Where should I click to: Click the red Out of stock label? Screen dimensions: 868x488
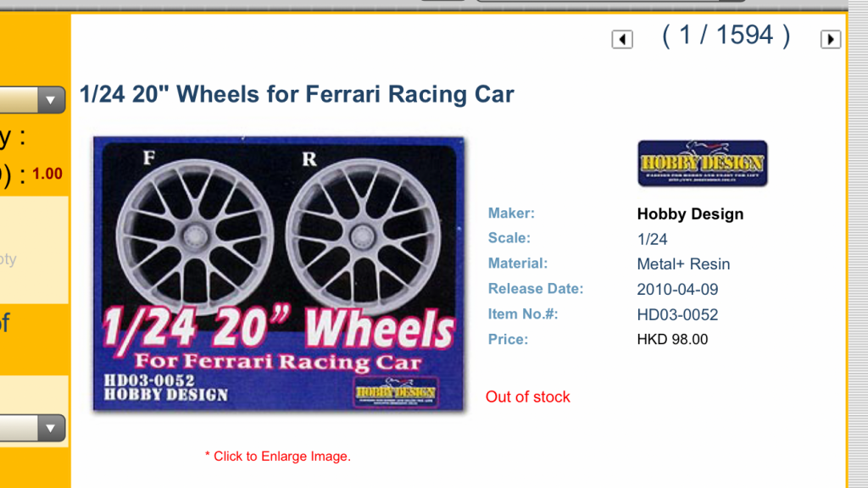[527, 396]
